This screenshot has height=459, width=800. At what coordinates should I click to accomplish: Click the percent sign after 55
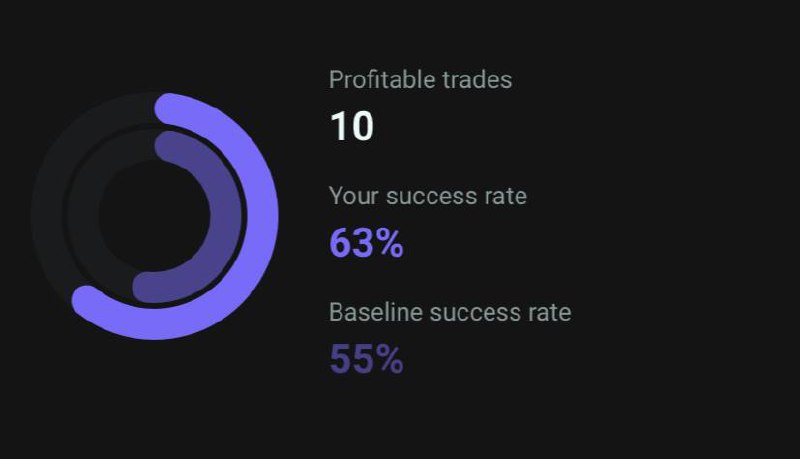[390, 359]
